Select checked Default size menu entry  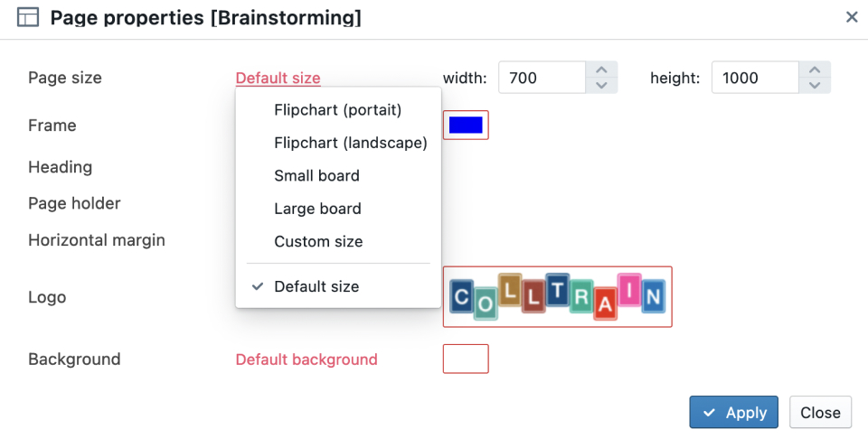click(x=316, y=286)
